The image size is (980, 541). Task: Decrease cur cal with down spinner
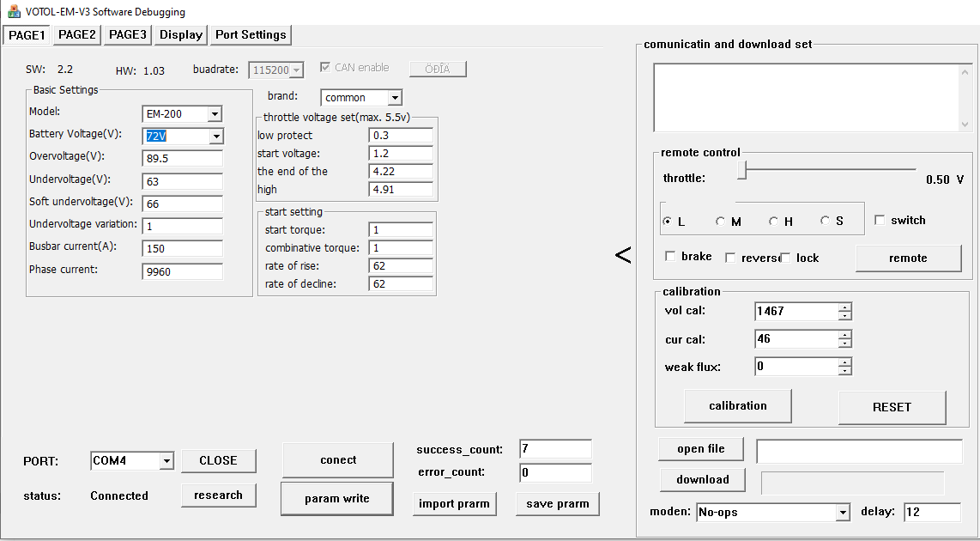click(845, 343)
